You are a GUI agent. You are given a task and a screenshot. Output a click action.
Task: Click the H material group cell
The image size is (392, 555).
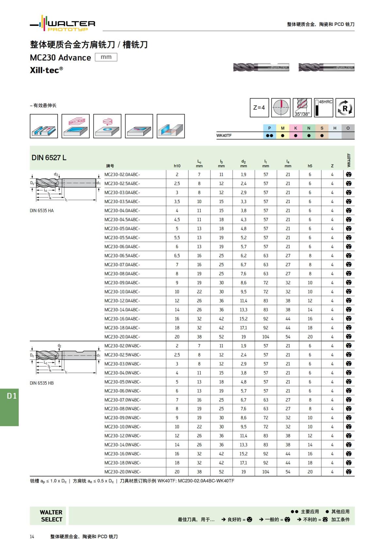(x=335, y=128)
